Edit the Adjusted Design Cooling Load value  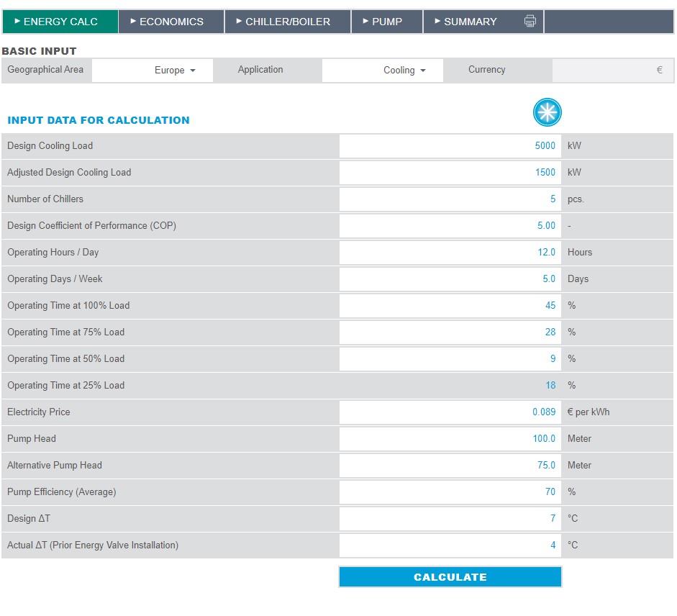(x=450, y=173)
